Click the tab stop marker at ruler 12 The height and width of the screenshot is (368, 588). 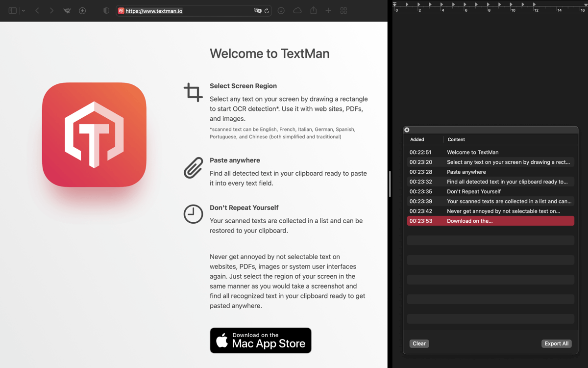point(535,4)
